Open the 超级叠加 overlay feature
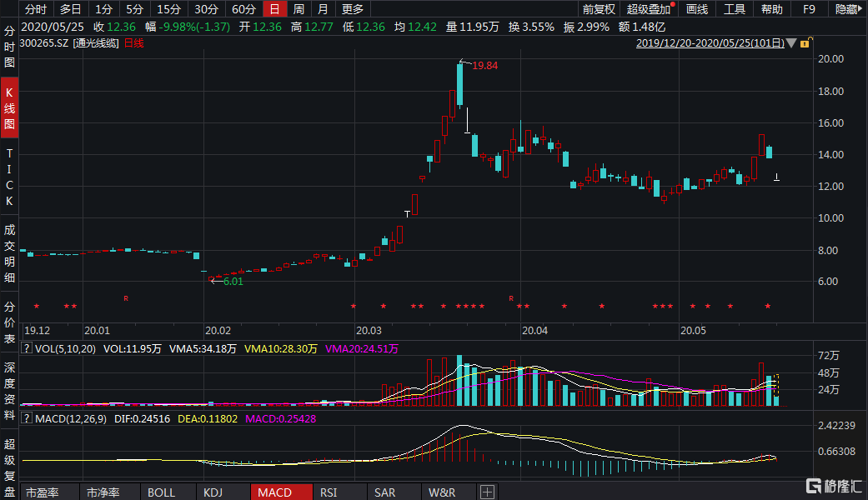This screenshot has width=868, height=500. 649,9
